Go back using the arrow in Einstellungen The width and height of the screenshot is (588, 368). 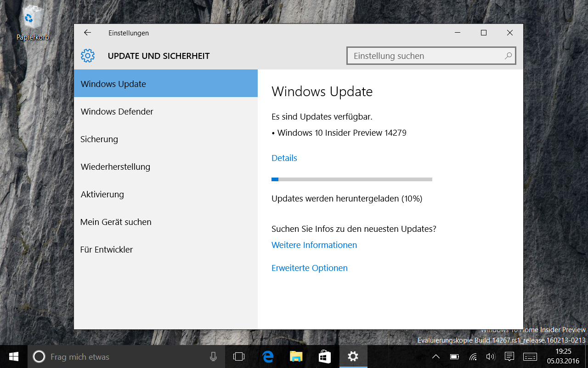click(x=87, y=33)
